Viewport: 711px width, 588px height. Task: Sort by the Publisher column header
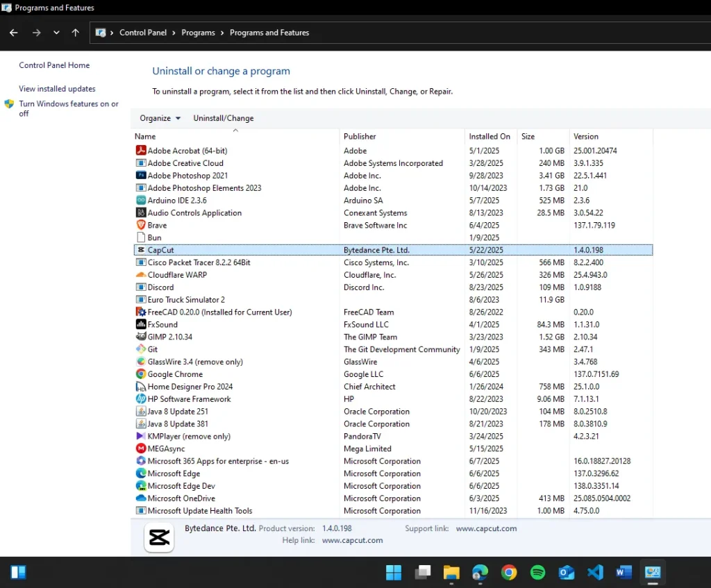[x=402, y=137]
